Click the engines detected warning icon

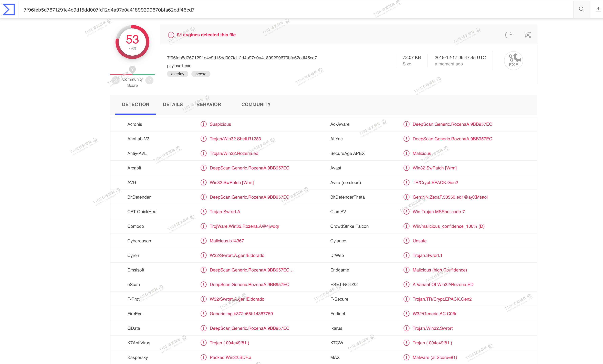coord(171,35)
